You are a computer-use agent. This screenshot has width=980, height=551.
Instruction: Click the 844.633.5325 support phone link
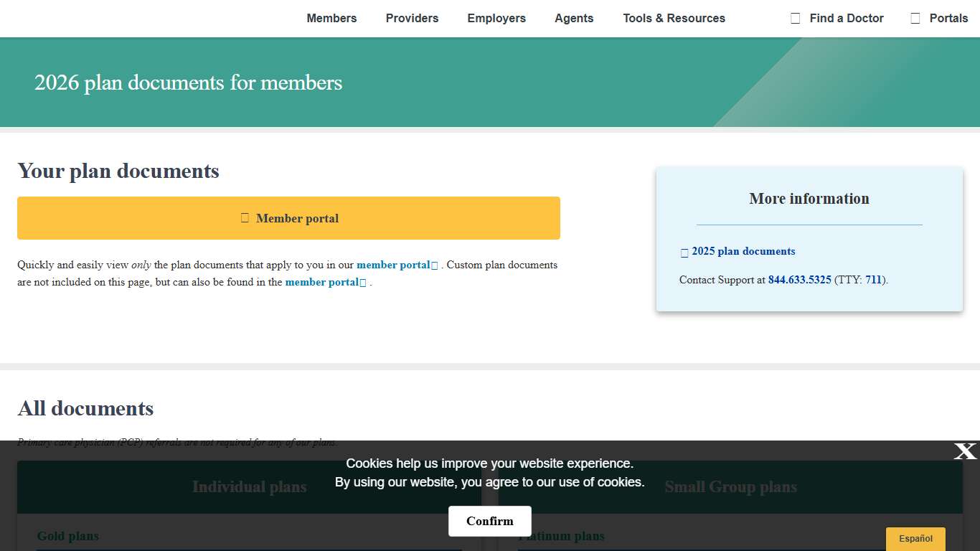tap(799, 280)
